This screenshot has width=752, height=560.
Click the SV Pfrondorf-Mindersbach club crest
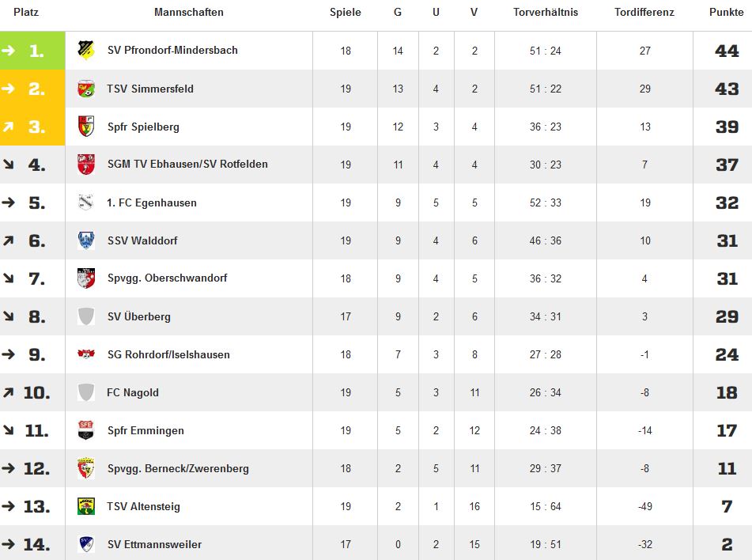point(86,51)
